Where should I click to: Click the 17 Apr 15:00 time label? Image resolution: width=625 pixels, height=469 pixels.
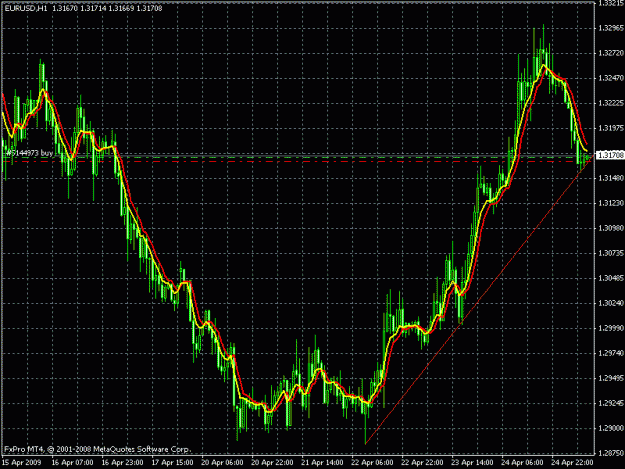[173, 463]
